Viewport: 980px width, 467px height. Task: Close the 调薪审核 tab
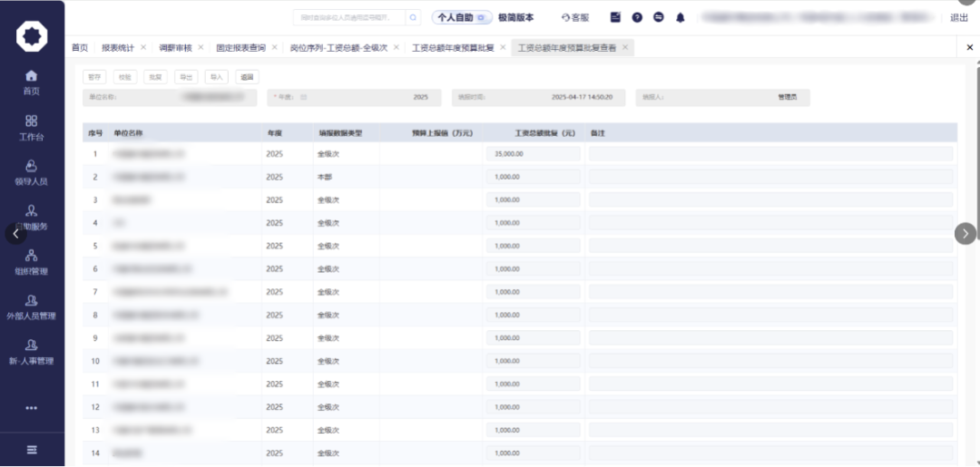click(201, 47)
